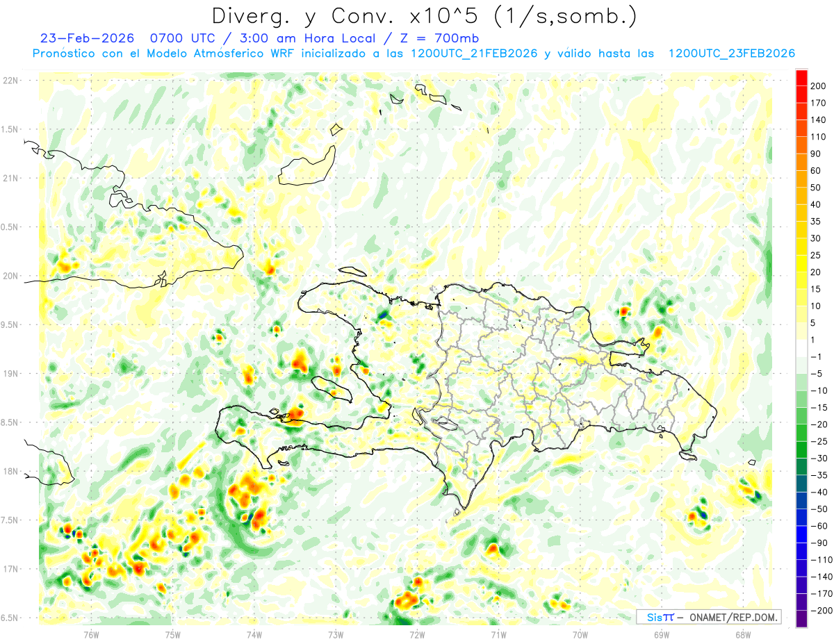This screenshot has height=644, width=834.
Task: Click the '69W' longitude label
Action: pyautogui.click(x=661, y=634)
